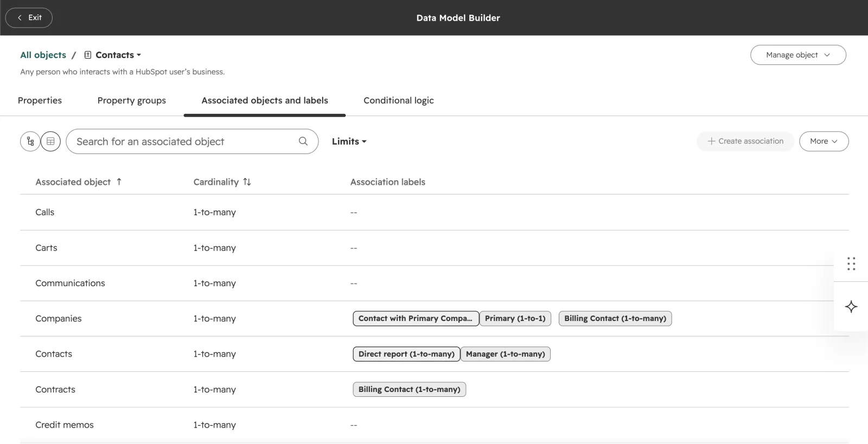
Task: Select Manager (1-to-many) label
Action: 506,354
